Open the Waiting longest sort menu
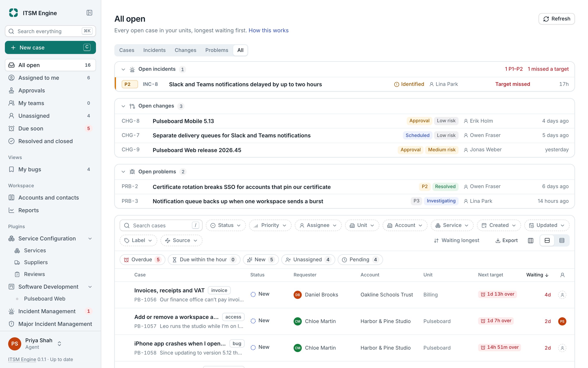Screen dimensions: 588x368 456,240
